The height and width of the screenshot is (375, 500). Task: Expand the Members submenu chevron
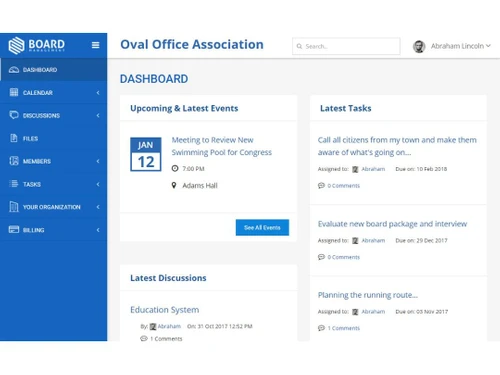(98, 161)
